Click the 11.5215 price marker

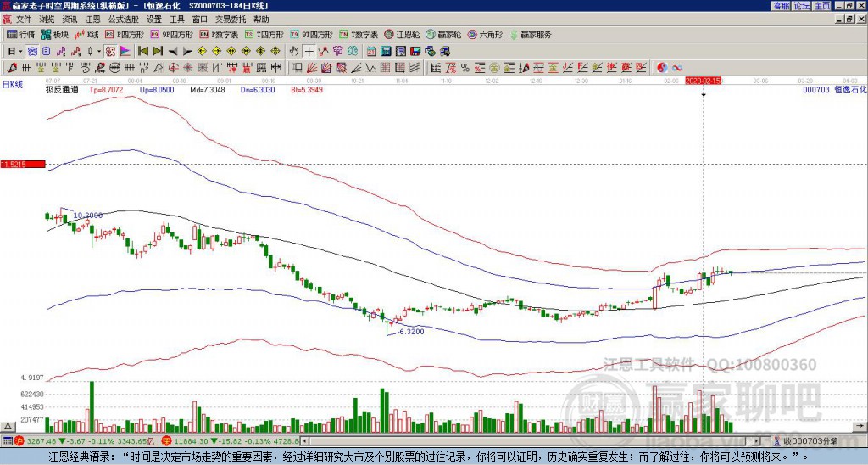(x=23, y=165)
